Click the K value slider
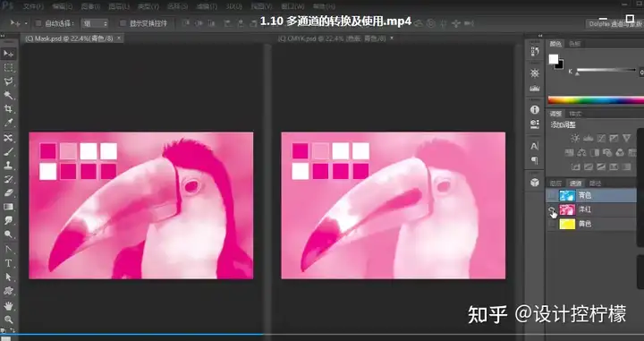 [x=606, y=70]
